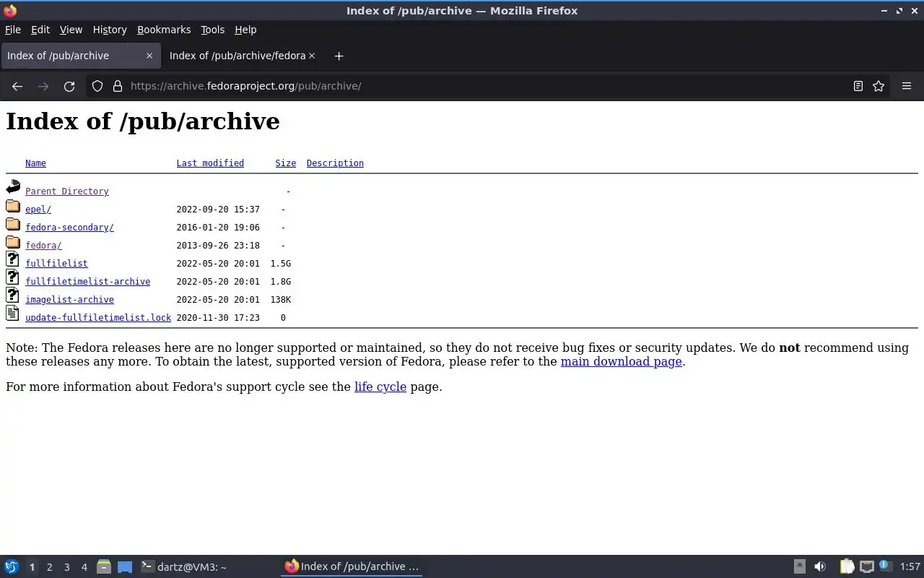Viewport: 924px width, 578px height.
Task: Switch to workspace 4 in the taskbar
Action: [84, 567]
